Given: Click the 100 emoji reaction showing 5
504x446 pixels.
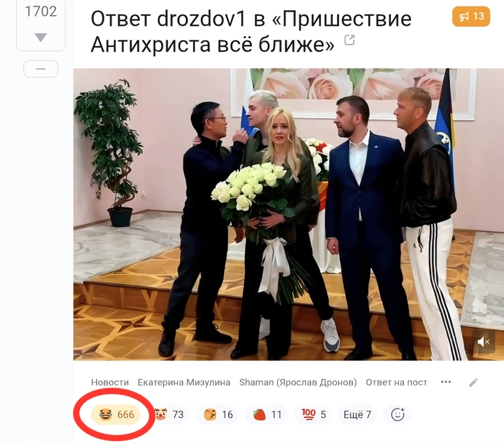Looking at the screenshot, I should [x=313, y=414].
